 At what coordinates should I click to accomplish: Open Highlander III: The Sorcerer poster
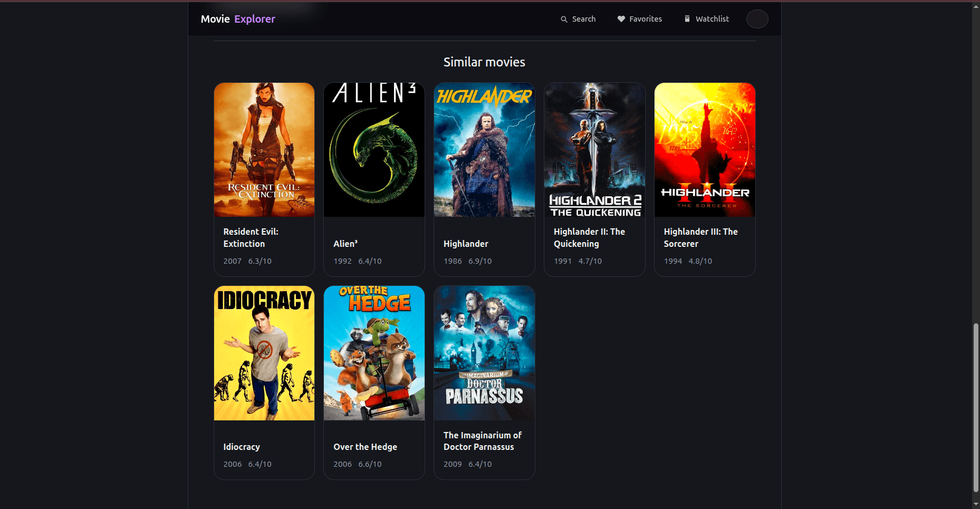[x=705, y=150]
